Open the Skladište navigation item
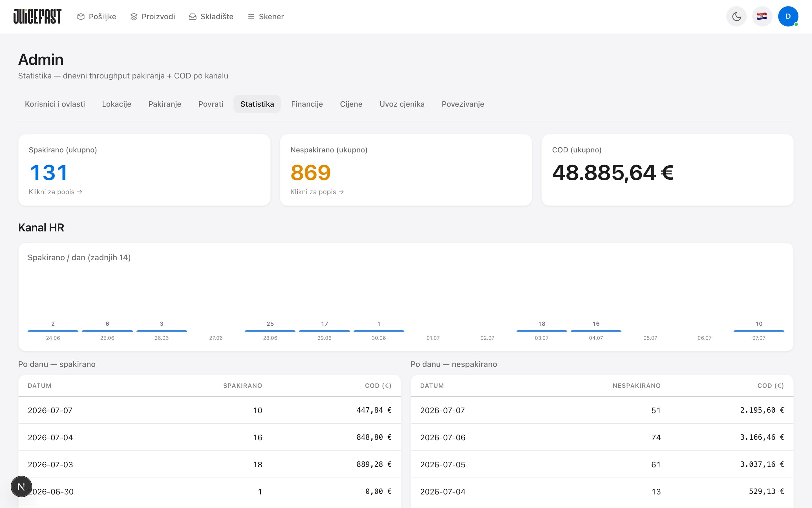 (211, 16)
